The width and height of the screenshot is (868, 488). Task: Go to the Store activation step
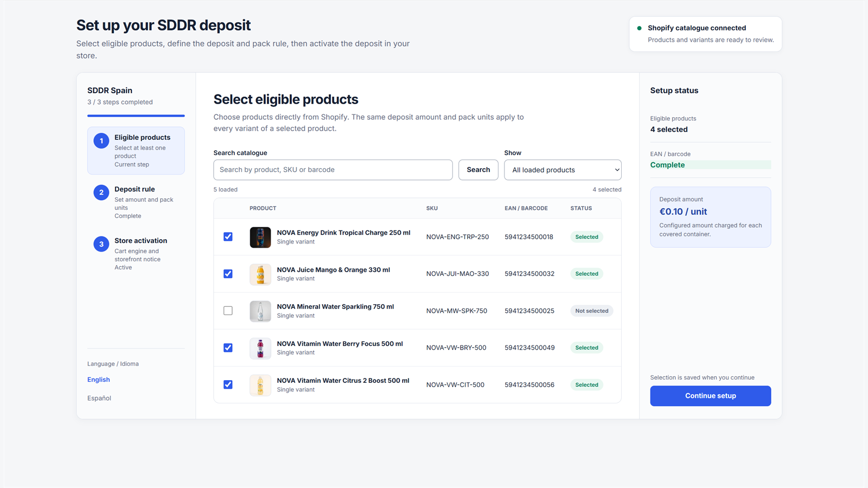point(136,254)
